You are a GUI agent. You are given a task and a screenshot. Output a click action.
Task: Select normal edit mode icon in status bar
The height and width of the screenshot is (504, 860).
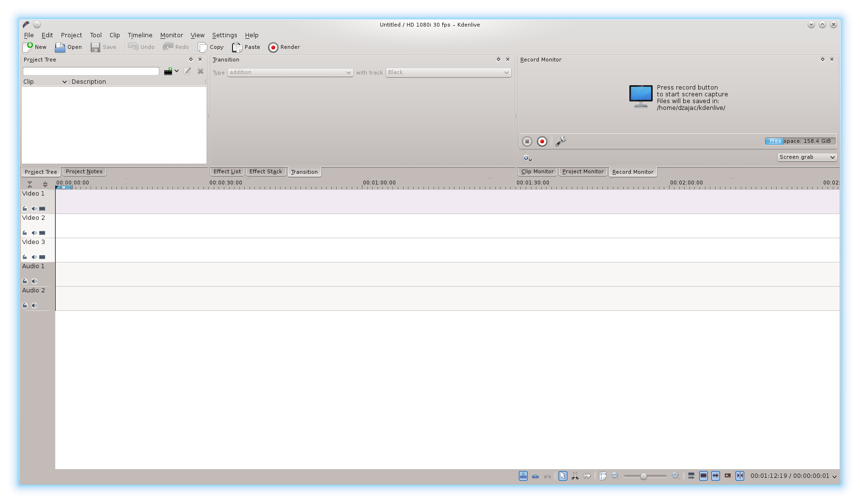pos(523,476)
